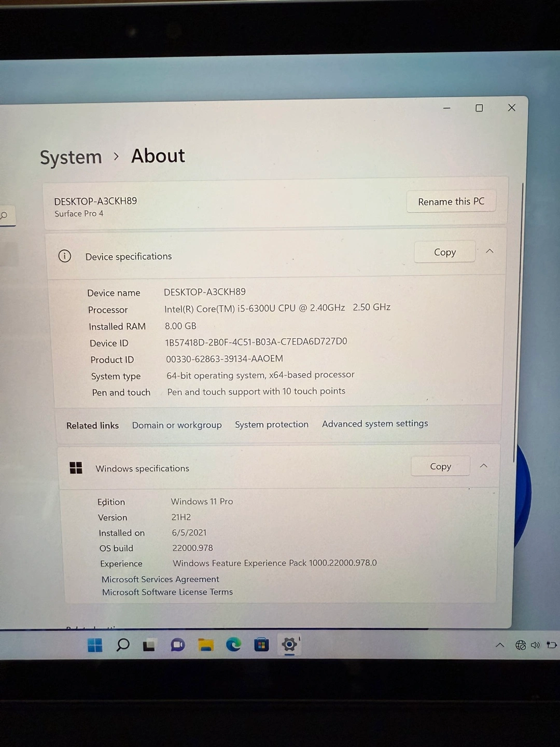Click the Device specifications info icon

click(65, 256)
